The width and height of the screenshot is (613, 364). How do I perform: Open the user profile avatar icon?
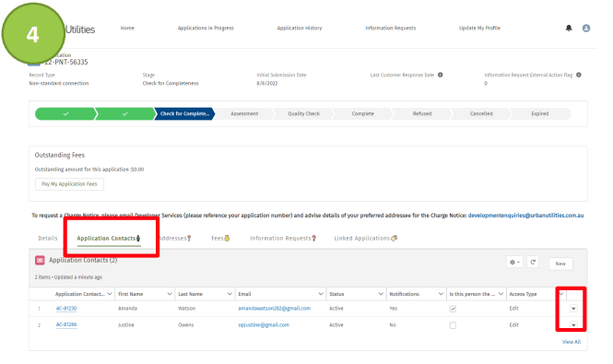tap(586, 29)
